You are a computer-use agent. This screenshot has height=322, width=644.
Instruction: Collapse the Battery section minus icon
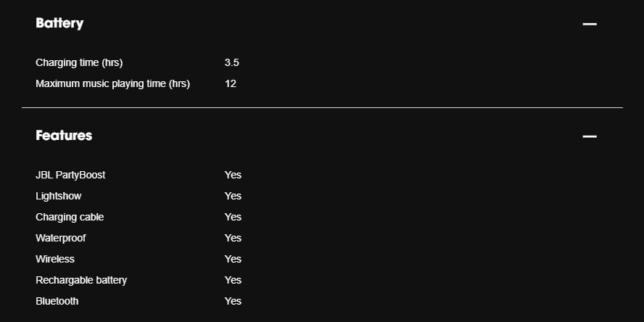tap(590, 24)
